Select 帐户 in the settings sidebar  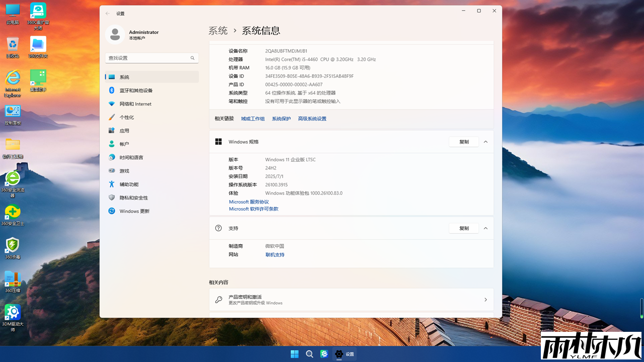(124, 144)
